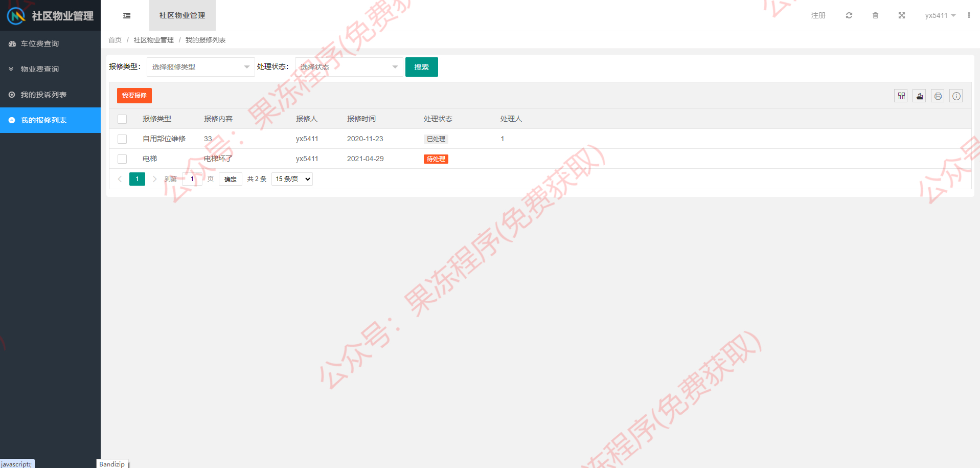The image size is (980, 468).
Task: Select page number 1 button
Action: (137, 179)
